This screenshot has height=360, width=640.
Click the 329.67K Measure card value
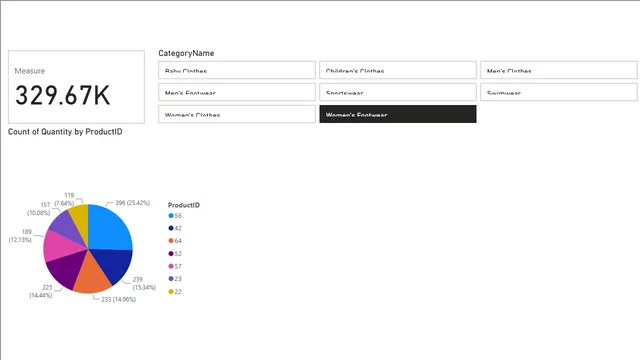[x=62, y=96]
